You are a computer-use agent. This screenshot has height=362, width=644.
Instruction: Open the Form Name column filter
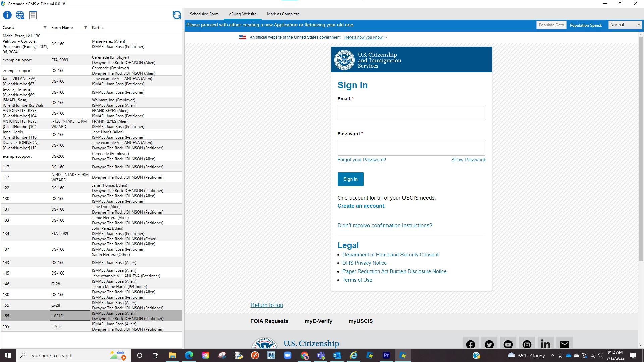pos(86,28)
